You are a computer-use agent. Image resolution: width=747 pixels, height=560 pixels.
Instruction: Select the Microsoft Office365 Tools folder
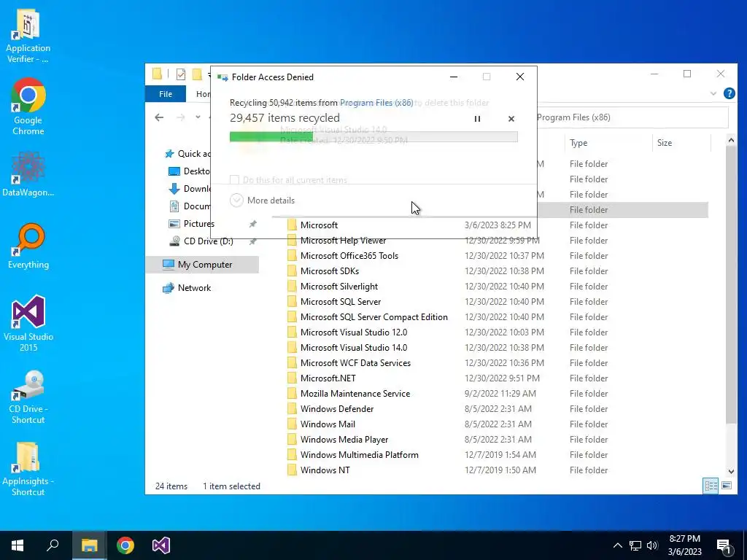point(349,256)
